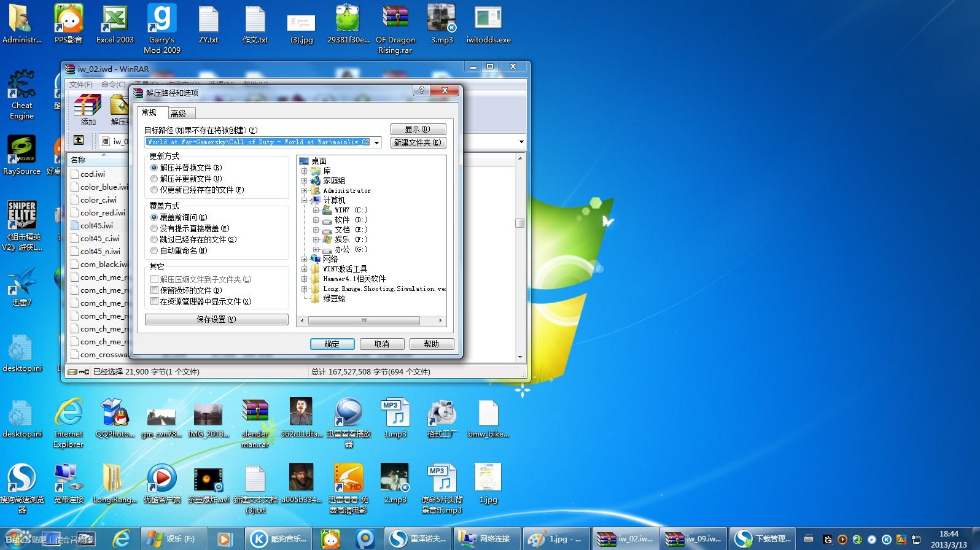Click the 显示 button
The image size is (980, 550).
tap(418, 130)
